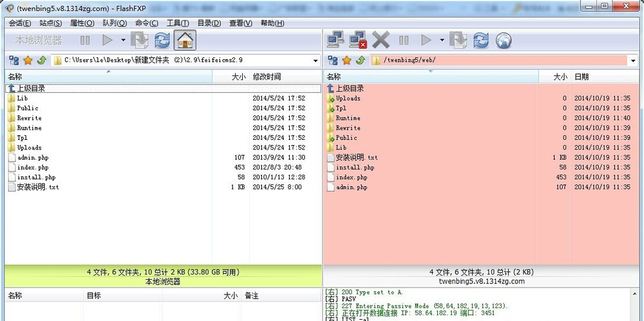Click the globe icon in remote toolbar

504,40
